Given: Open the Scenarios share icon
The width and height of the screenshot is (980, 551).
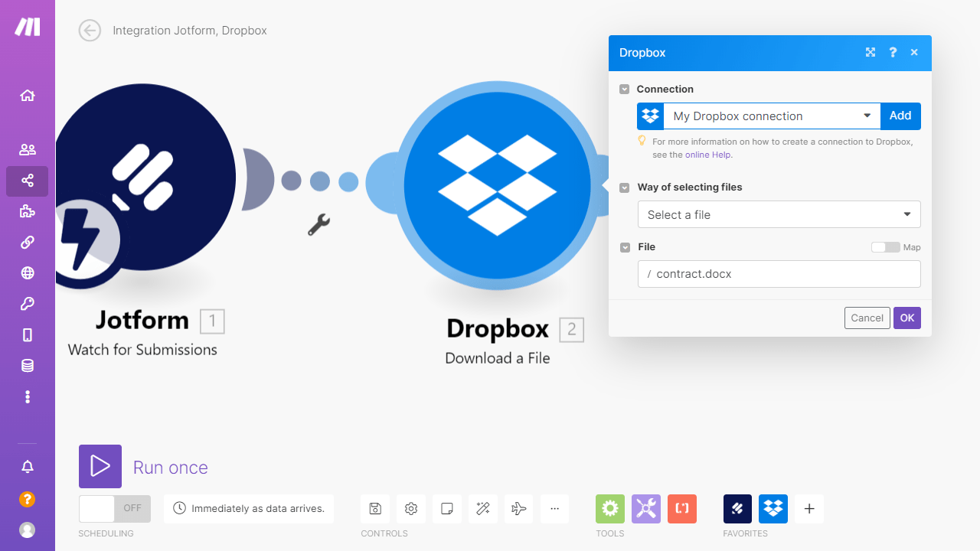Looking at the screenshot, I should 28,181.
